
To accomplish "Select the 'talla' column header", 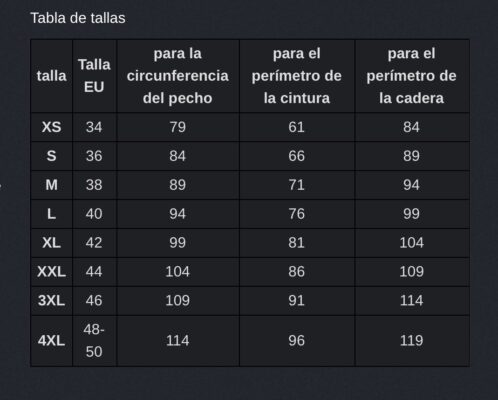I will [x=52, y=76].
